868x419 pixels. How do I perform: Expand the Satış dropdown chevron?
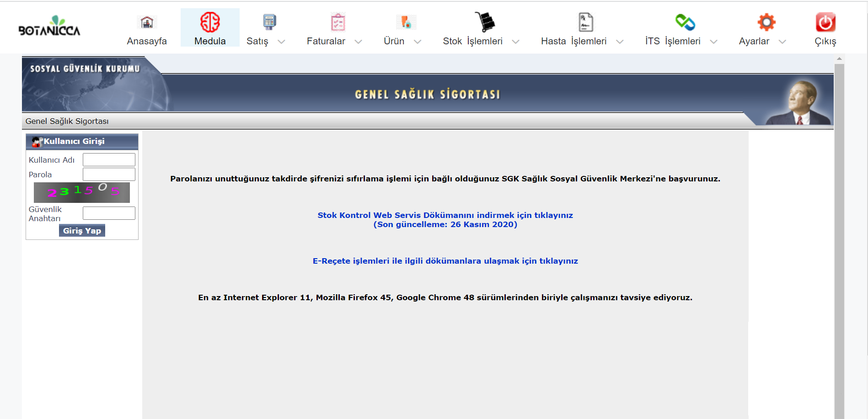click(282, 42)
